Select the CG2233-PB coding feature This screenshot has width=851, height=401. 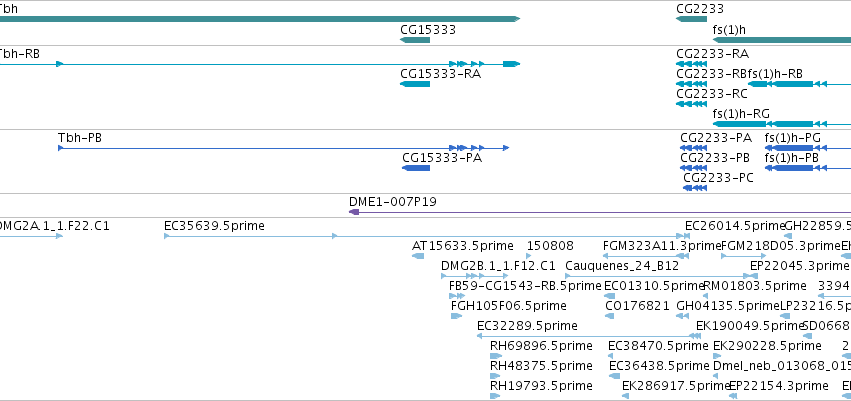[x=693, y=168]
